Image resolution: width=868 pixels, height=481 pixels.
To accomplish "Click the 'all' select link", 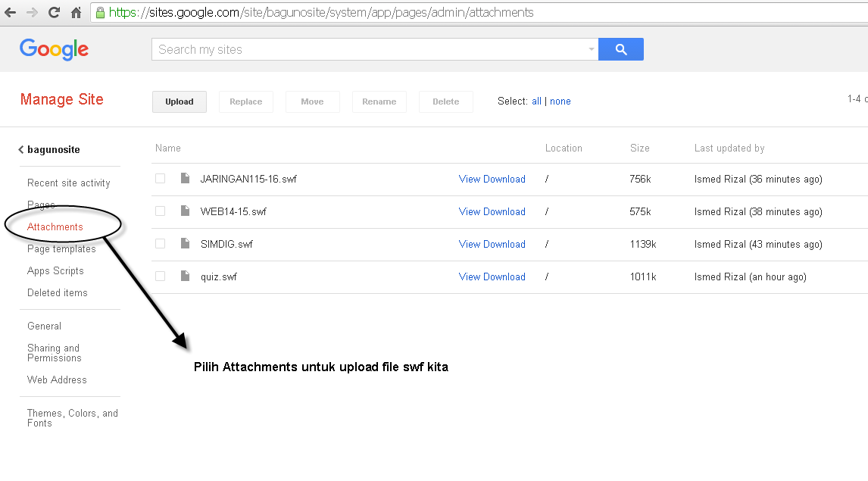I will pyautogui.click(x=536, y=102).
